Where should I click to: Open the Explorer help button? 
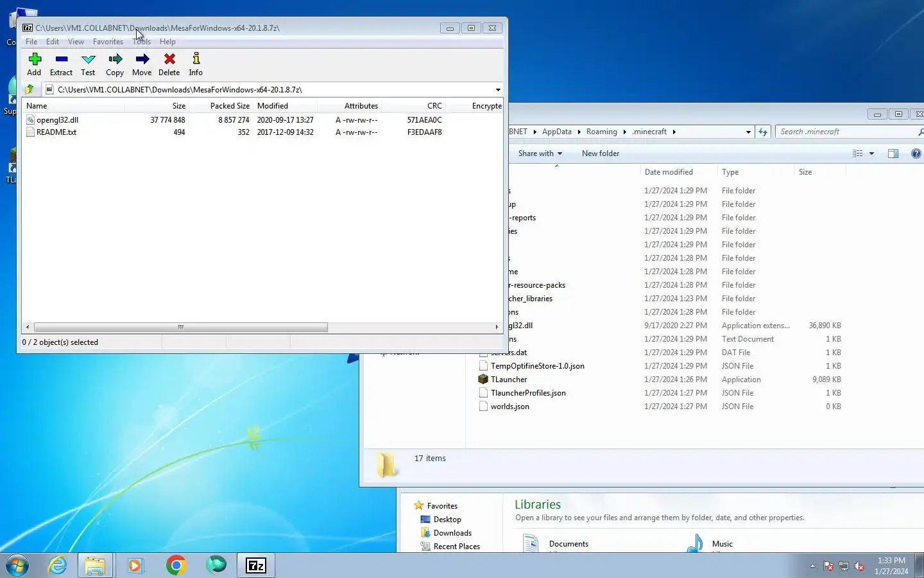coord(916,153)
